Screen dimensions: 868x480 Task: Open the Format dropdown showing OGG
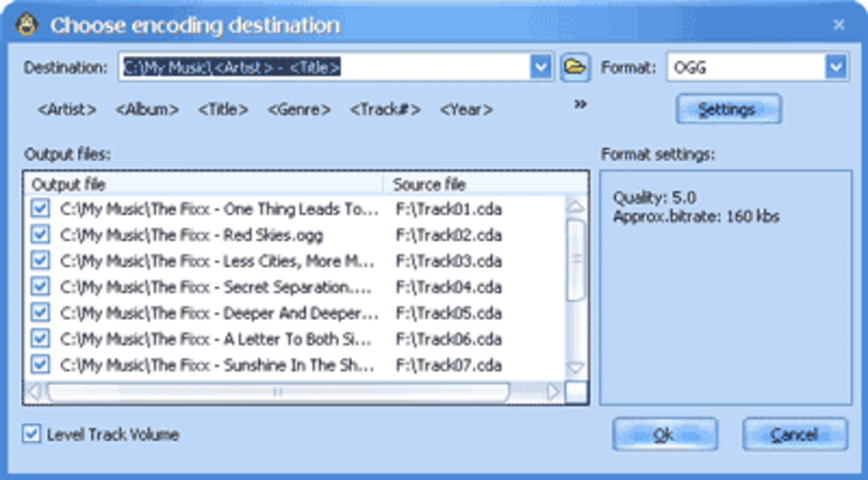pos(836,67)
